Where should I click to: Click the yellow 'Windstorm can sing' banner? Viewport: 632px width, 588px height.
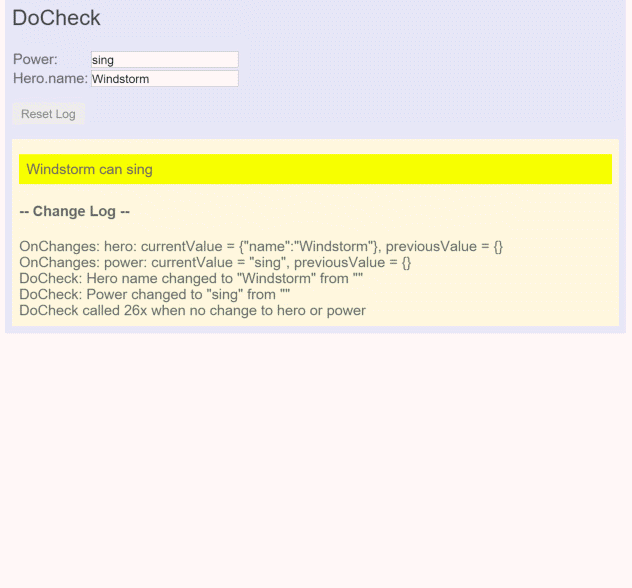(315, 169)
